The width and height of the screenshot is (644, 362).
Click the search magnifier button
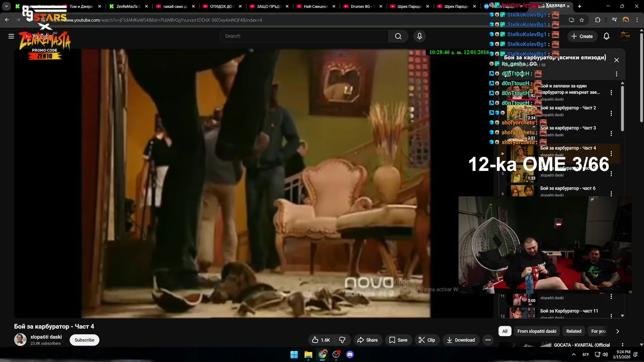(x=398, y=36)
